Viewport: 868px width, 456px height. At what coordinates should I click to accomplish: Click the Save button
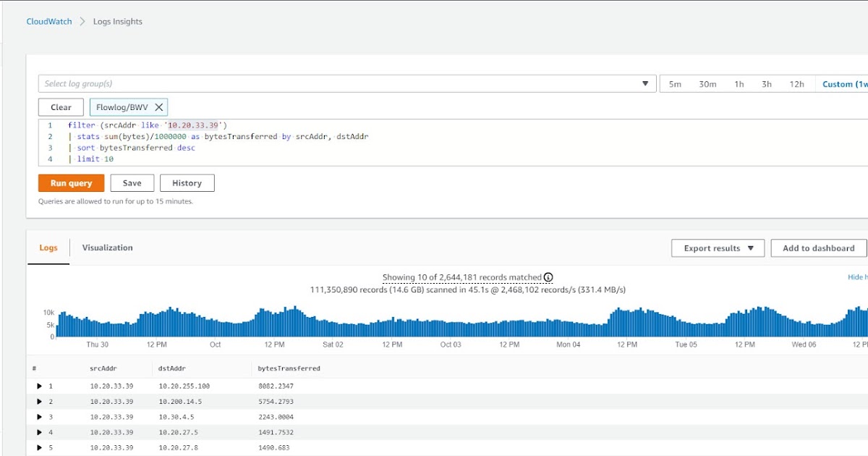(x=132, y=182)
